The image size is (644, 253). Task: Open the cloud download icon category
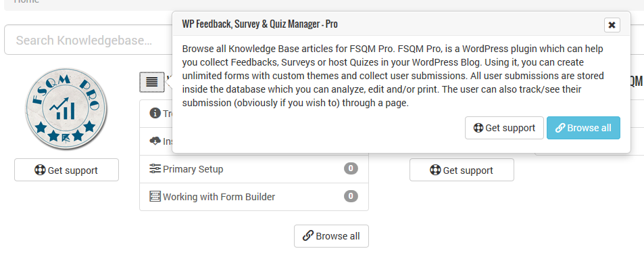[x=155, y=141]
